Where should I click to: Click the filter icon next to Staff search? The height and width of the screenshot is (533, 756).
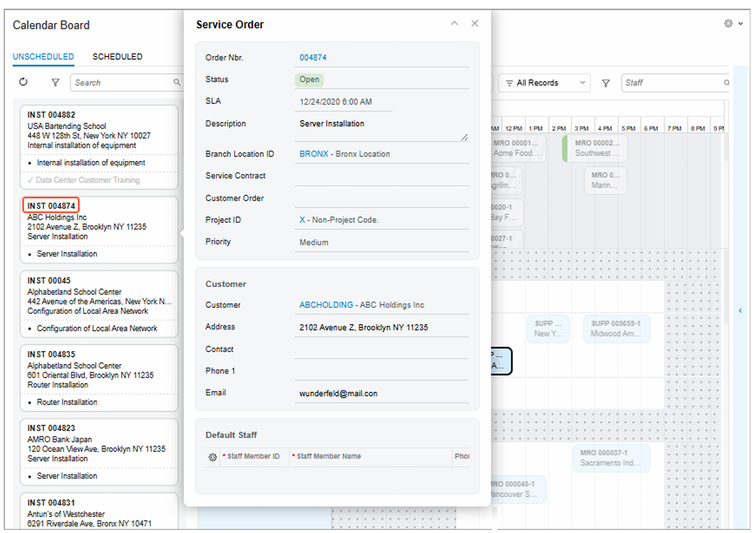[x=606, y=83]
